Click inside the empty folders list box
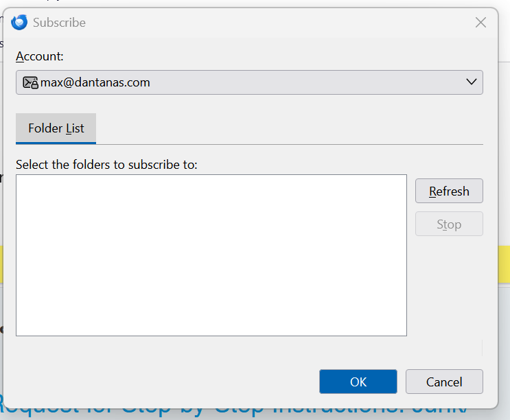 coord(211,255)
